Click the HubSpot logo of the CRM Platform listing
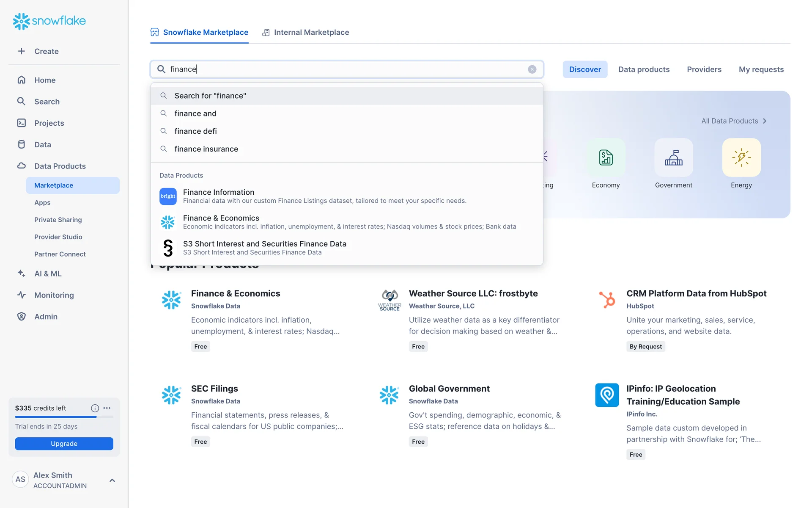The height and width of the screenshot is (508, 812). (607, 299)
